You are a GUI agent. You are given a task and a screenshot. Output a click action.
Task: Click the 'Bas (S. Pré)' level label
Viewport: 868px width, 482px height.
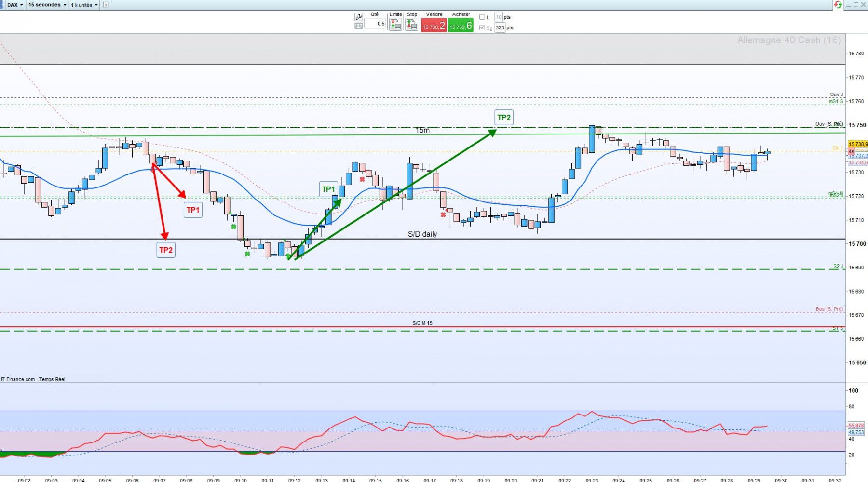829,309
